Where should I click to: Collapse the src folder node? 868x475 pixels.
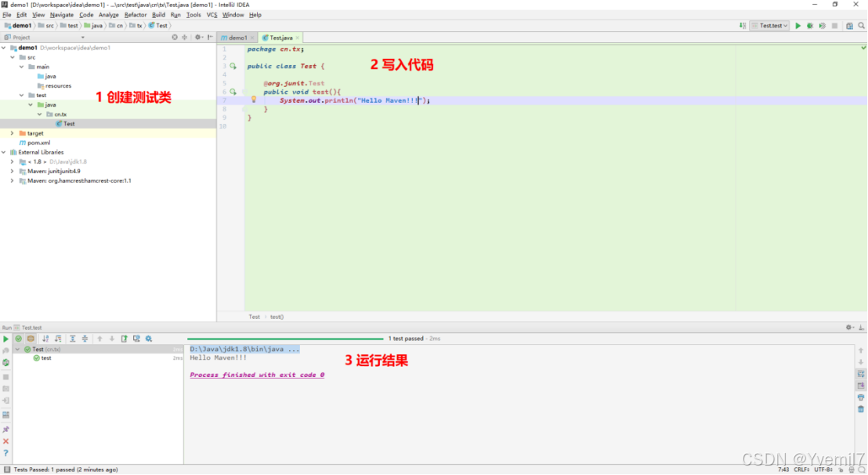[x=13, y=57]
